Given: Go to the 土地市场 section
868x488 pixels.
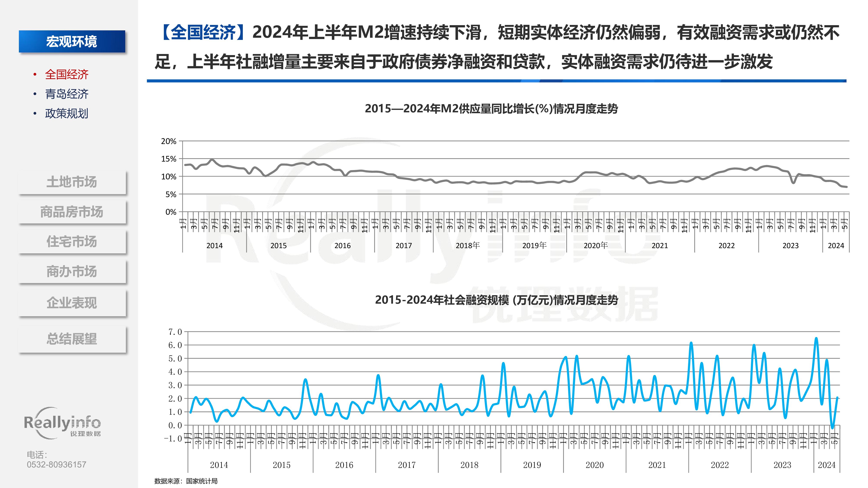Looking at the screenshot, I should [72, 182].
